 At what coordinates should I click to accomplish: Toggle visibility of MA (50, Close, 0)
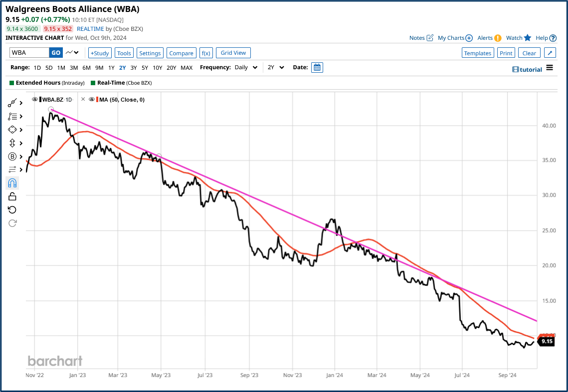tap(92, 100)
